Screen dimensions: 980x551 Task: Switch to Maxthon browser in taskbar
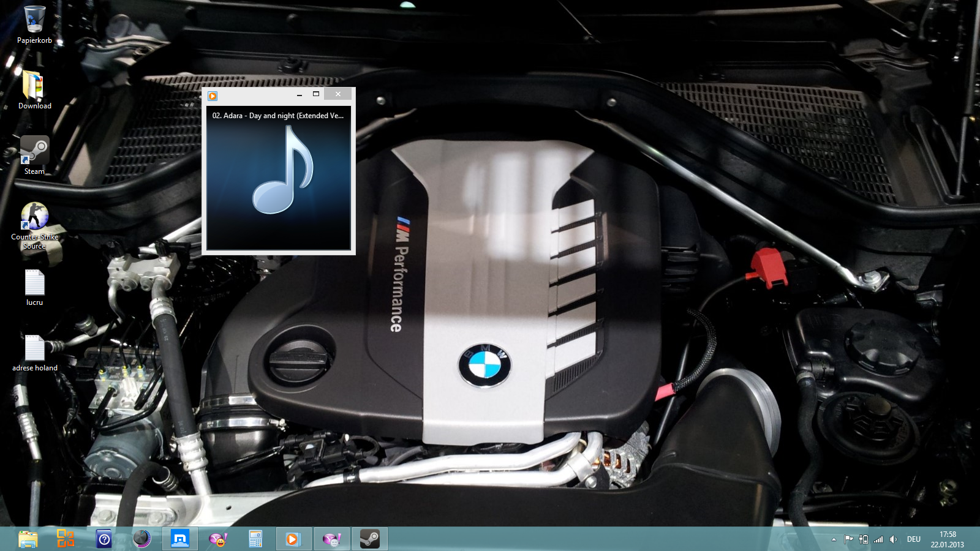coord(180,539)
